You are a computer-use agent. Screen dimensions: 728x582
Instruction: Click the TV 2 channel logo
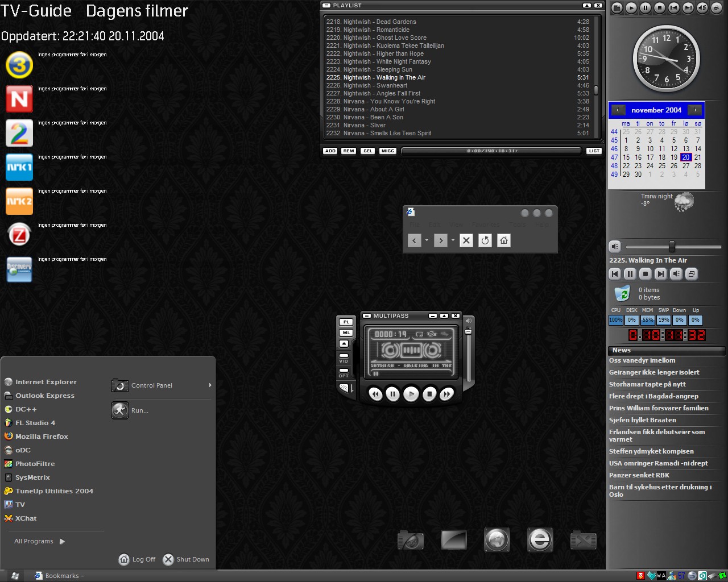pyautogui.click(x=19, y=133)
